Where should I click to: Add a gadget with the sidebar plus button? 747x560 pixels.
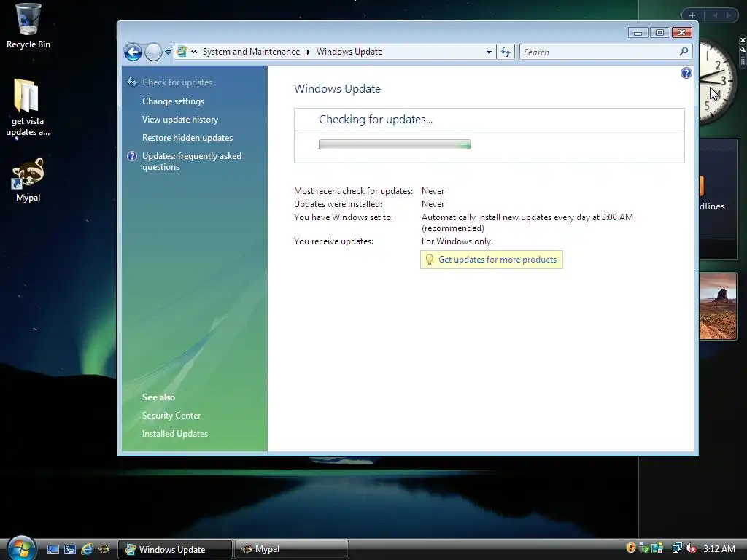[x=692, y=15]
